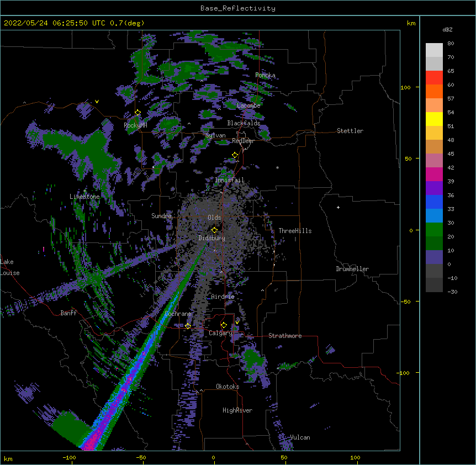Click the Calgary city label
Screen dimensions: 476x465
click(x=220, y=333)
